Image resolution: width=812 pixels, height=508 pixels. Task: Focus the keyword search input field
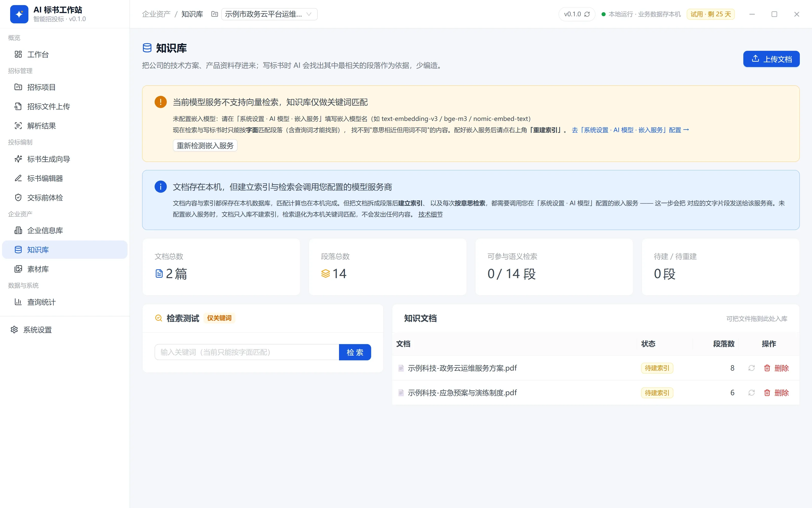pyautogui.click(x=247, y=352)
